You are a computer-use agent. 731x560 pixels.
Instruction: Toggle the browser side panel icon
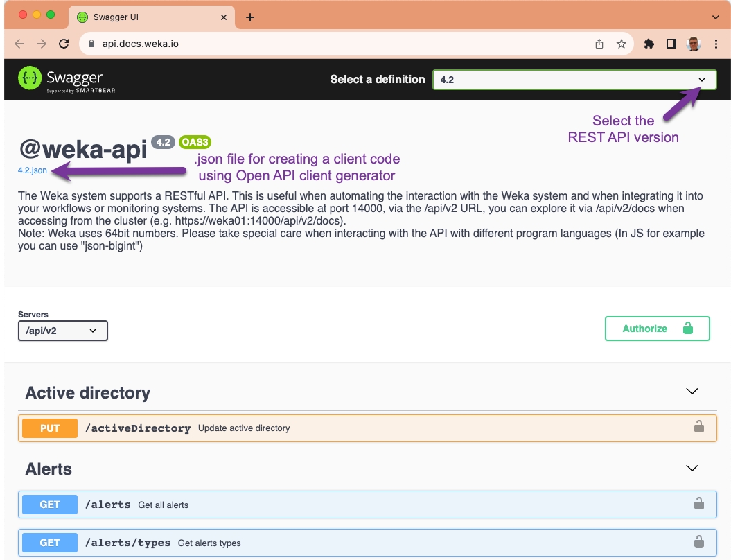pos(671,44)
